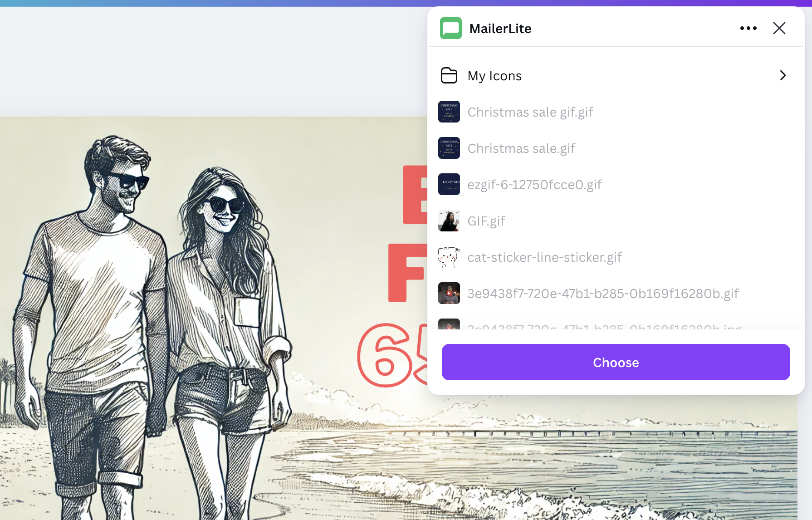Viewport: 812px width, 520px height.
Task: Select the outlined red 65 text on canvas
Action: coord(392,355)
